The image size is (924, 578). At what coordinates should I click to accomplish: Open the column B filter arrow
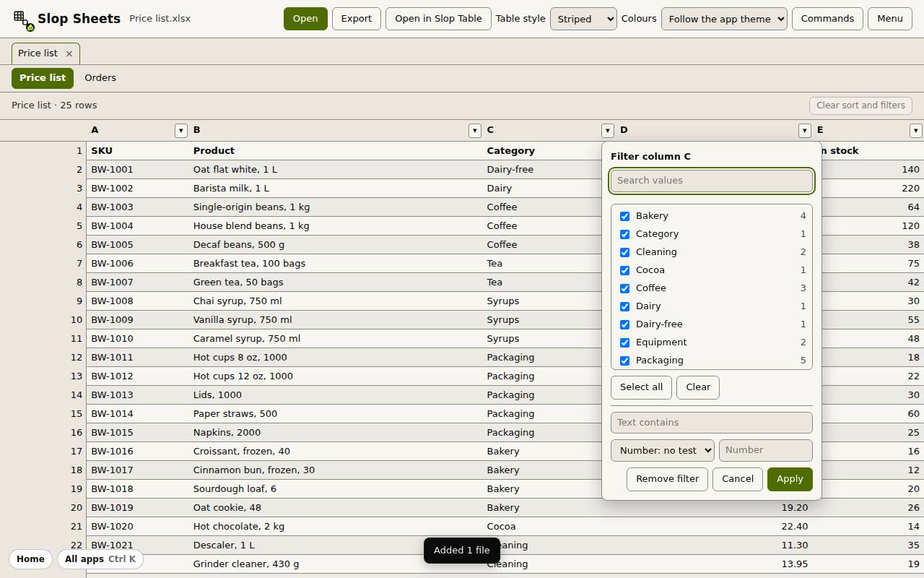[474, 131]
